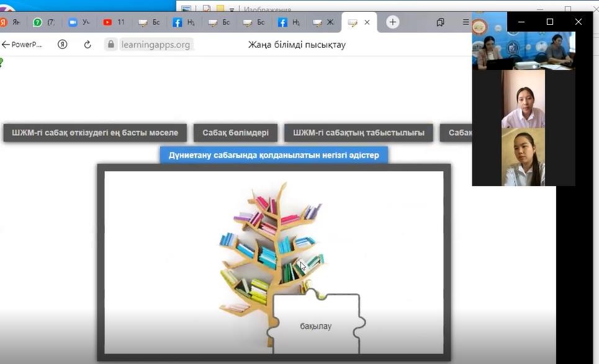Open the bookmarks panel icon
Viewport: 599px width, 364px height.
click(x=440, y=22)
